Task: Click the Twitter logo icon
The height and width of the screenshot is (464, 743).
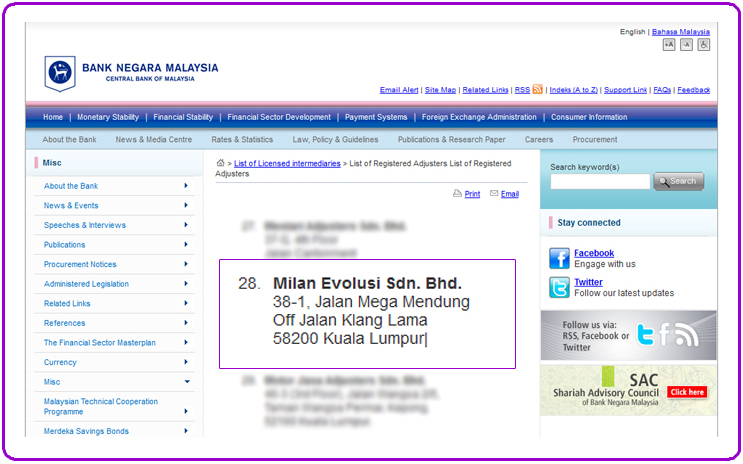Action: [559, 287]
